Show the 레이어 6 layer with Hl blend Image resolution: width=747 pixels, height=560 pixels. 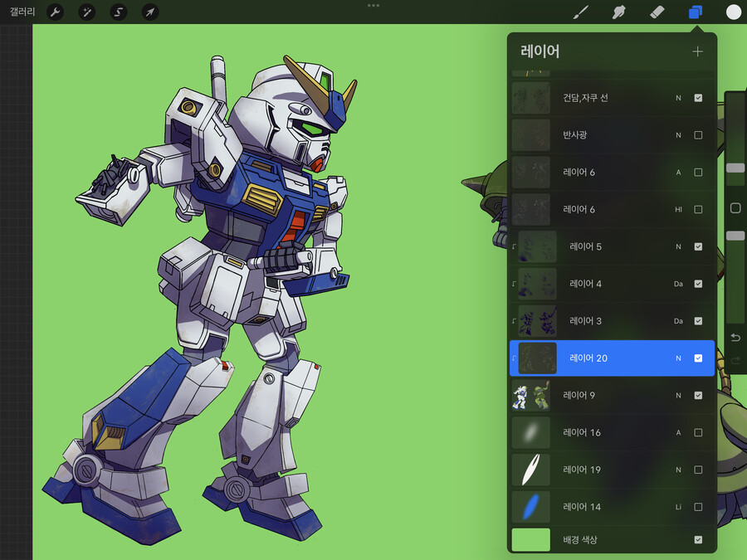tap(698, 210)
